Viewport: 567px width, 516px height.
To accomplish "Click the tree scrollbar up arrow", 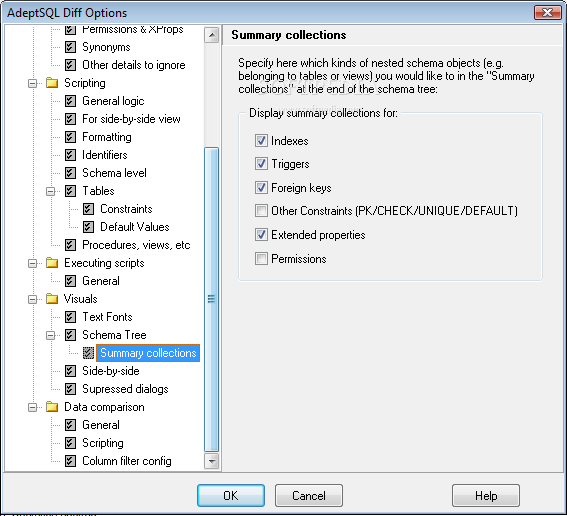I will pos(212,35).
